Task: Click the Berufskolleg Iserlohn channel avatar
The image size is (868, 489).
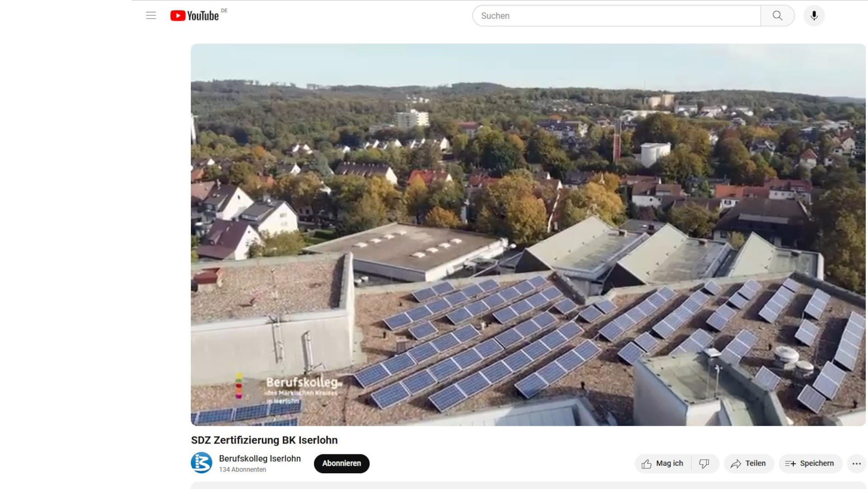Action: click(202, 463)
